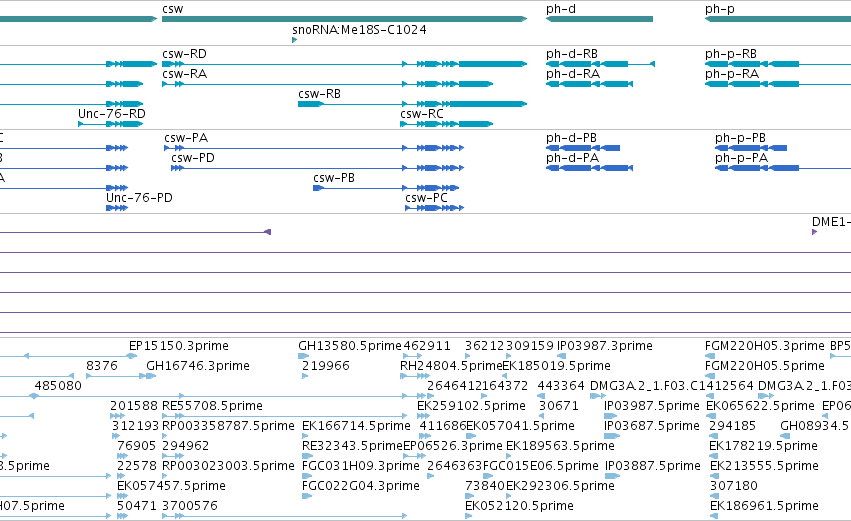The height and width of the screenshot is (521, 851).
Task: Click the RH24804.5prime EST label
Action: coord(452,366)
